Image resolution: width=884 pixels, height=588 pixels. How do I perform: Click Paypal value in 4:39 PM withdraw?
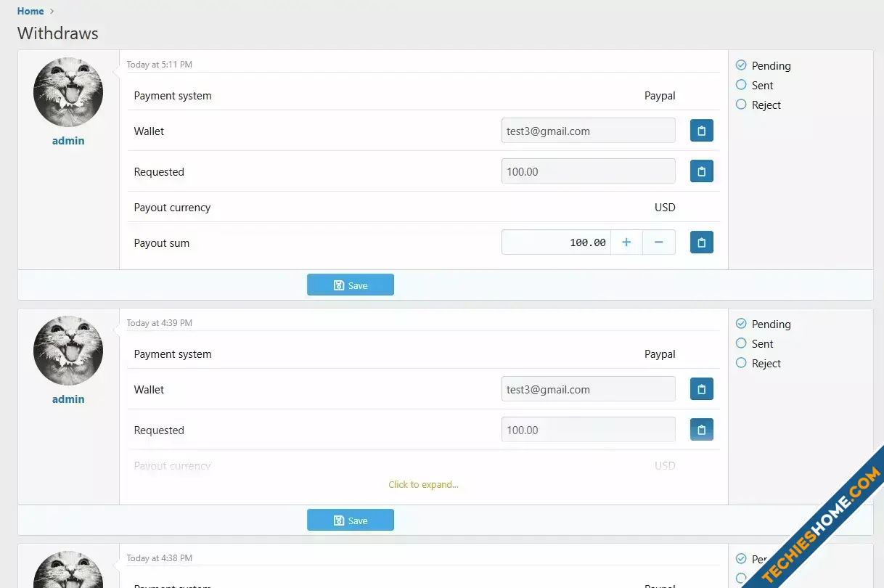[x=660, y=354]
